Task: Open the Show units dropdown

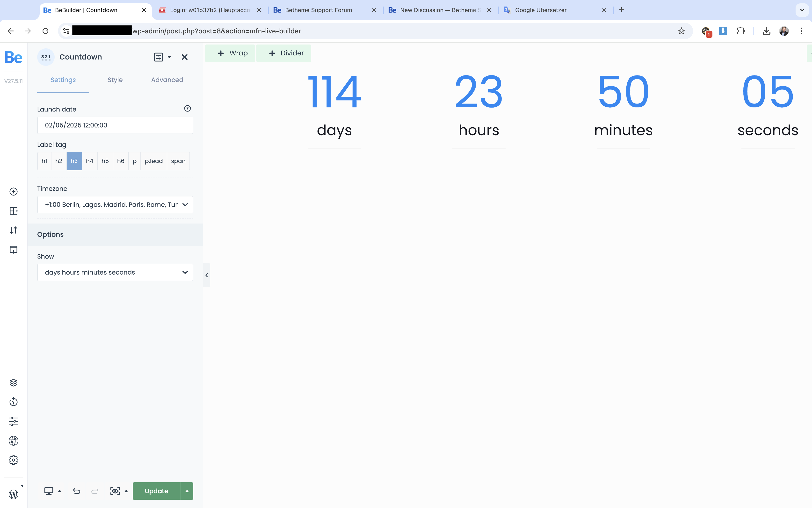Action: (x=115, y=272)
